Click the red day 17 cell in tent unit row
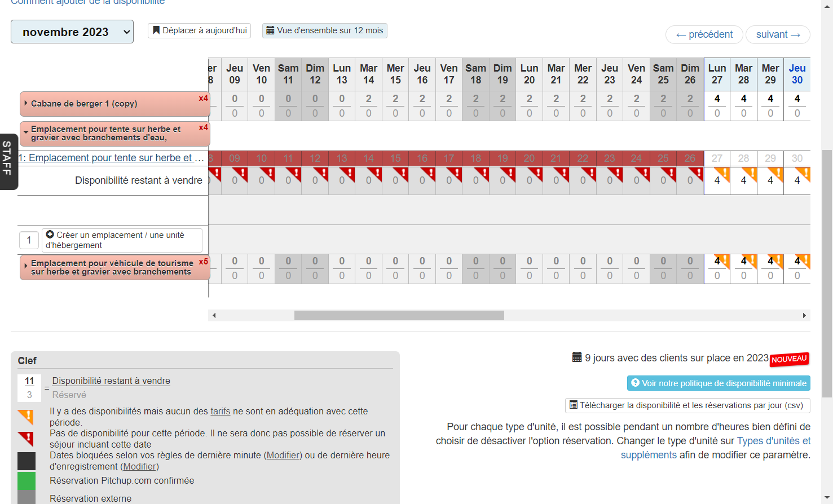 tap(449, 158)
